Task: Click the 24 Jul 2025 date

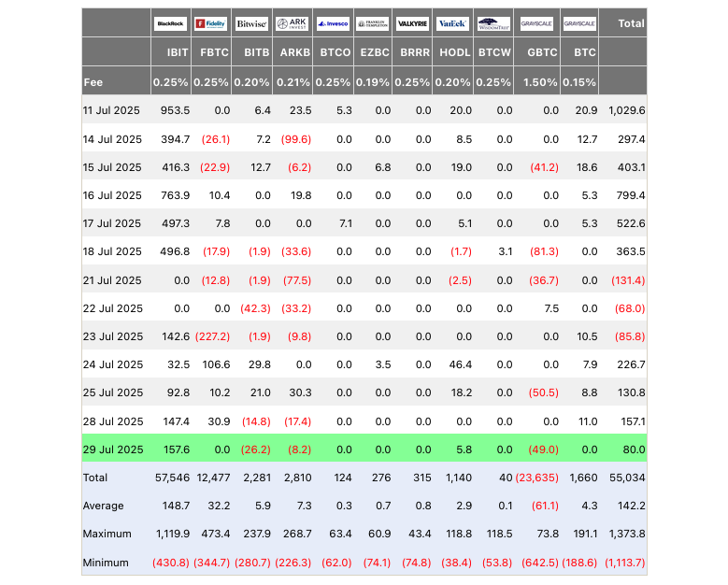Action: tap(113, 364)
